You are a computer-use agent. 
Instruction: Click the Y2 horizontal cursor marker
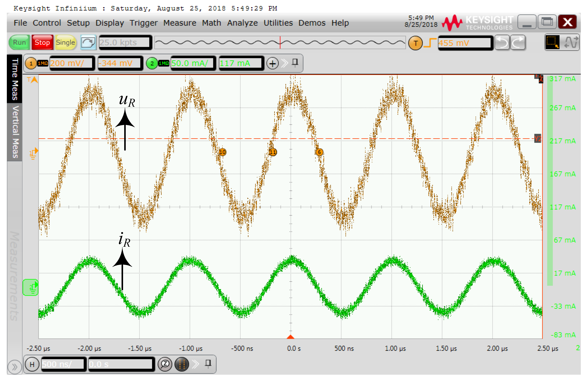pyautogui.click(x=537, y=139)
